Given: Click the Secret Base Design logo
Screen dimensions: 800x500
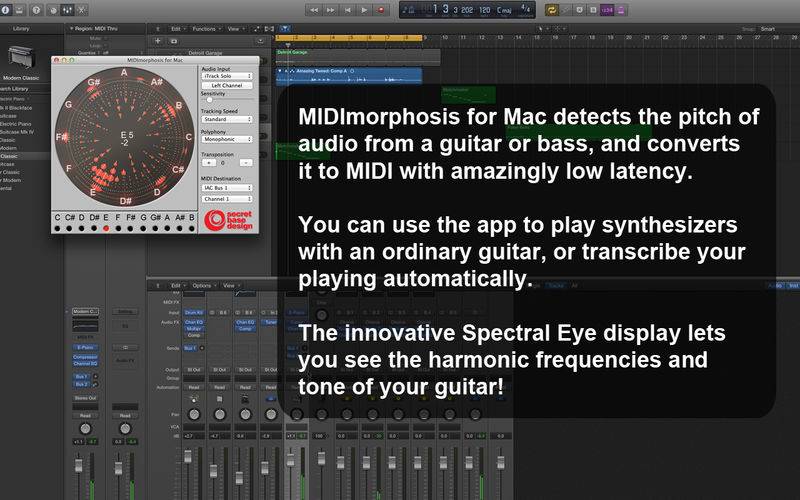Looking at the screenshot, I should [228, 220].
